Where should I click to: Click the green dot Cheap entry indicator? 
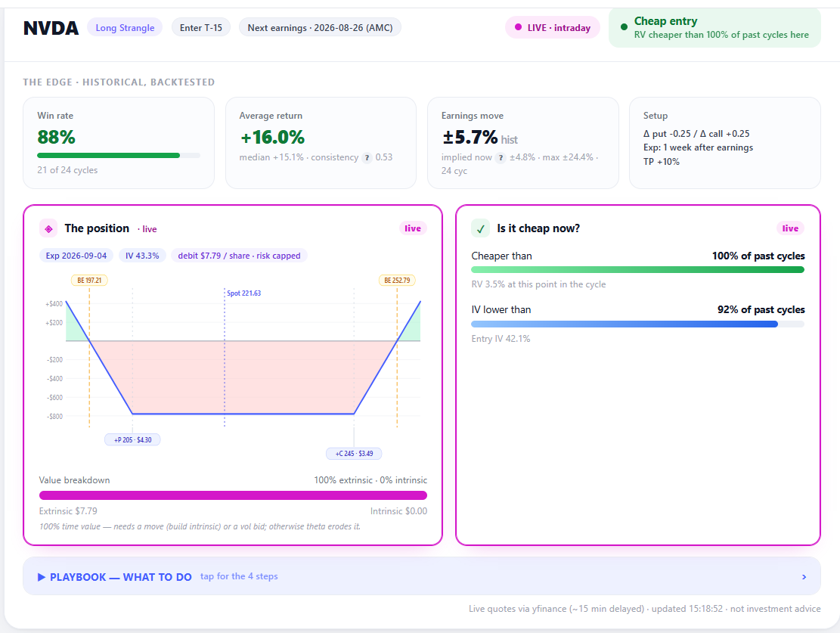coord(624,26)
